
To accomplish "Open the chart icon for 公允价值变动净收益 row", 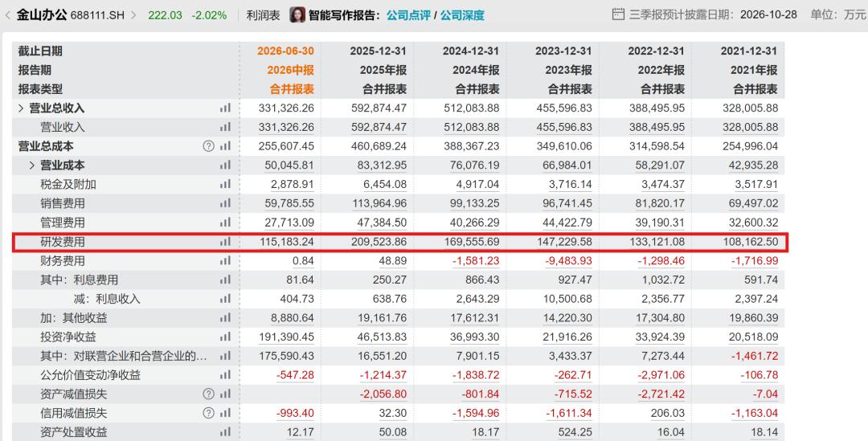I will point(225,374).
